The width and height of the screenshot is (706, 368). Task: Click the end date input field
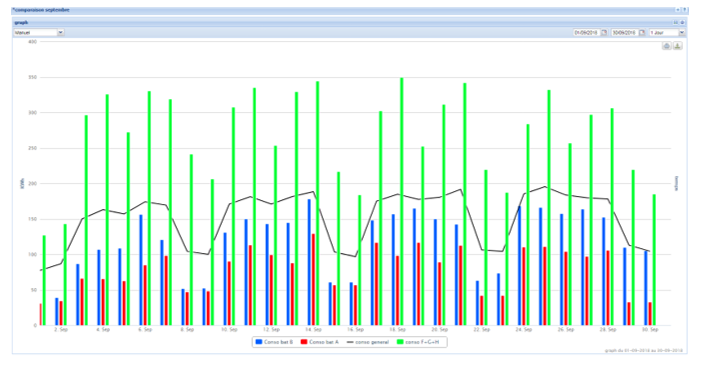625,32
